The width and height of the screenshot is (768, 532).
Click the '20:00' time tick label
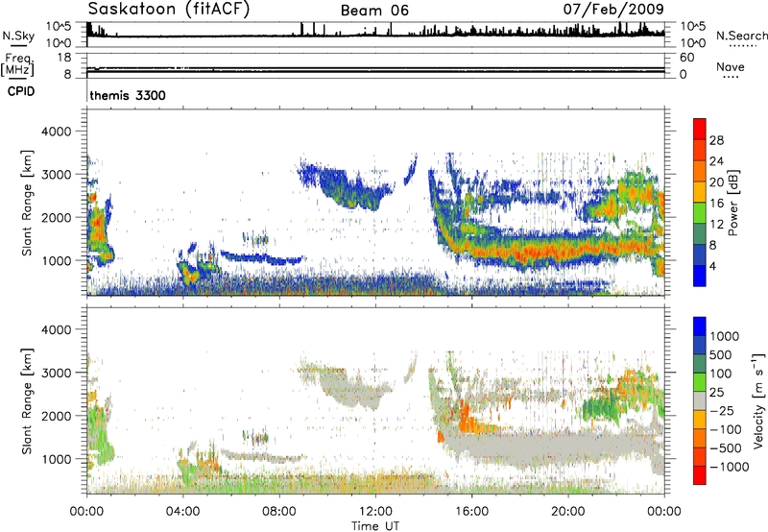pos(568,512)
